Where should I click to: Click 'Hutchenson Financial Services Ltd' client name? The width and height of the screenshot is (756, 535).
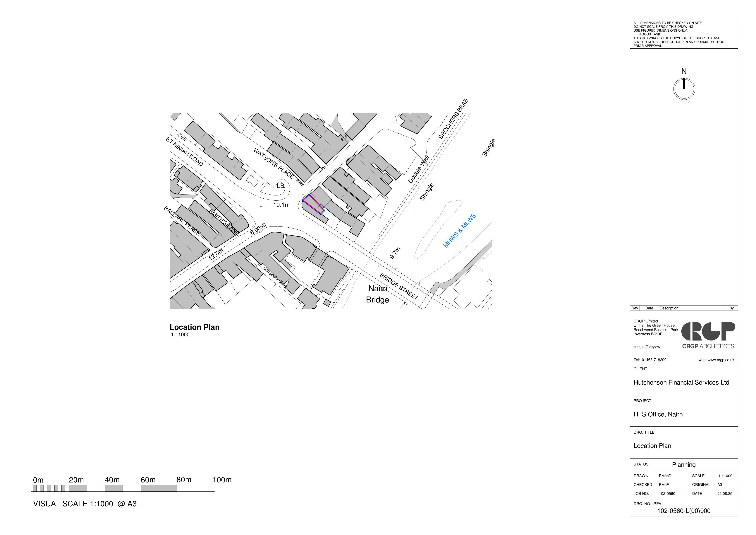(681, 382)
